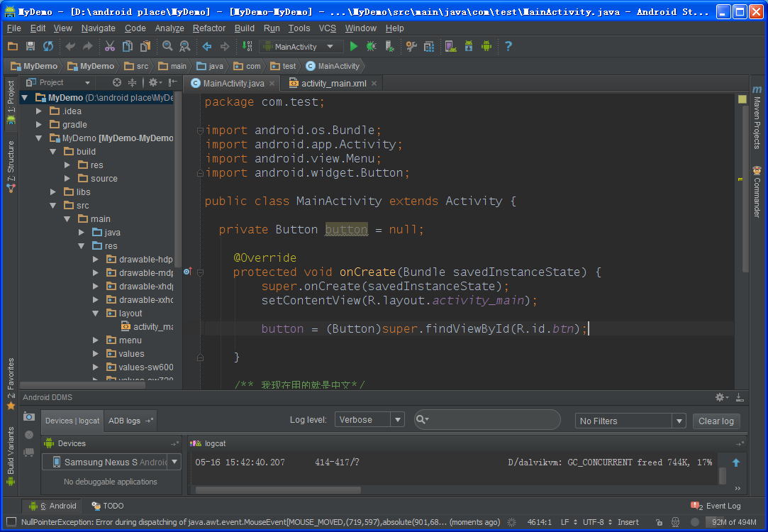This screenshot has height=532, width=768.
Task: Open the Samsung Nexus S device dropdown
Action: click(111, 462)
